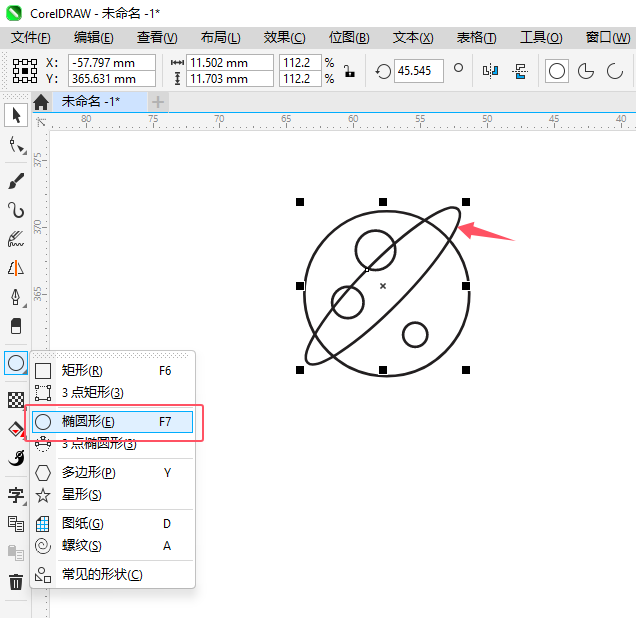Open the 文本(X) menu

pyautogui.click(x=413, y=38)
